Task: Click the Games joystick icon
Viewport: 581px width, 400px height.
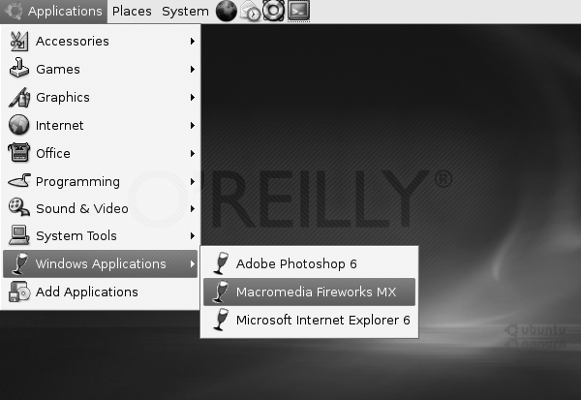Action: (19, 69)
